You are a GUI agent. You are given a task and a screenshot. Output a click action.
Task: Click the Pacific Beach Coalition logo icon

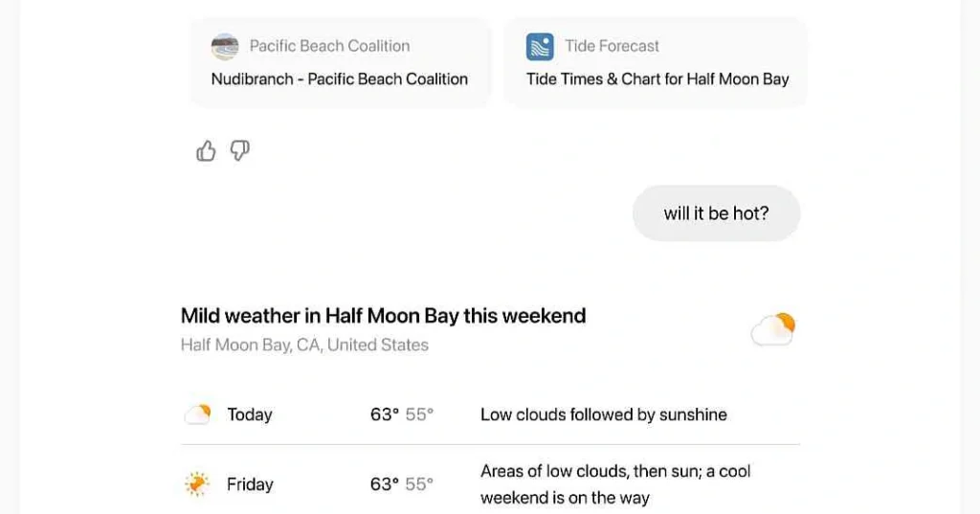225,47
